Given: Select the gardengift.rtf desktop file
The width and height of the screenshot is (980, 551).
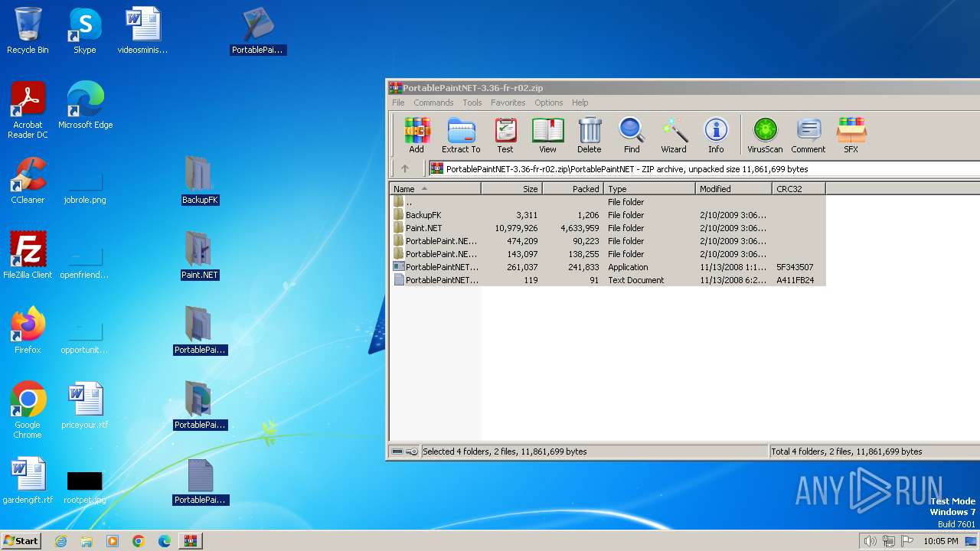Looking at the screenshot, I should (x=28, y=481).
